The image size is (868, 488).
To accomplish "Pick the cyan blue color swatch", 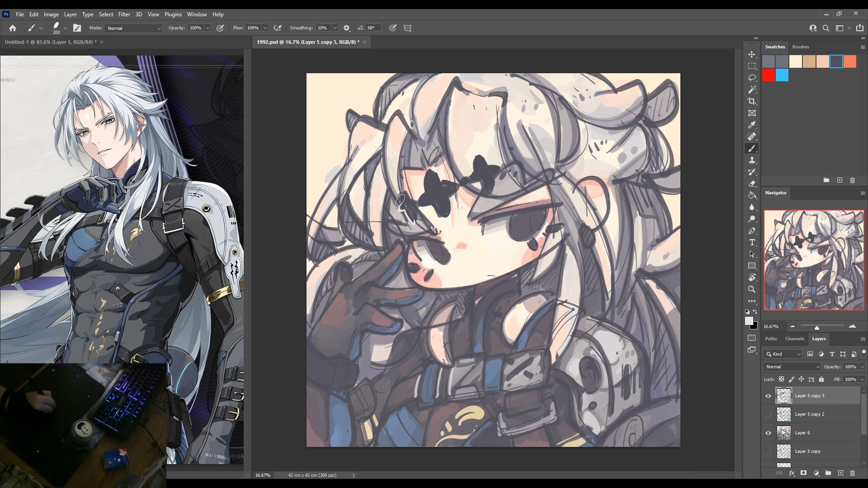I will pyautogui.click(x=782, y=75).
